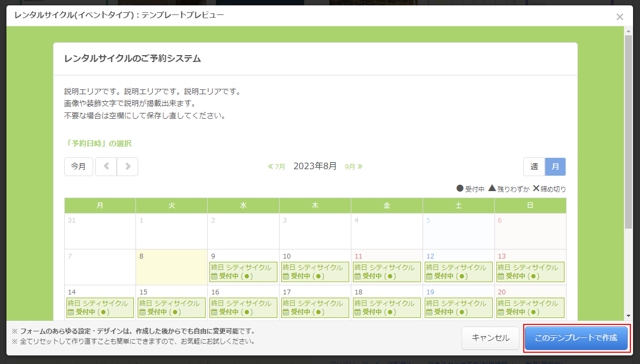Click the scrollbar down arrow
The image size is (640, 364).
(629, 316)
